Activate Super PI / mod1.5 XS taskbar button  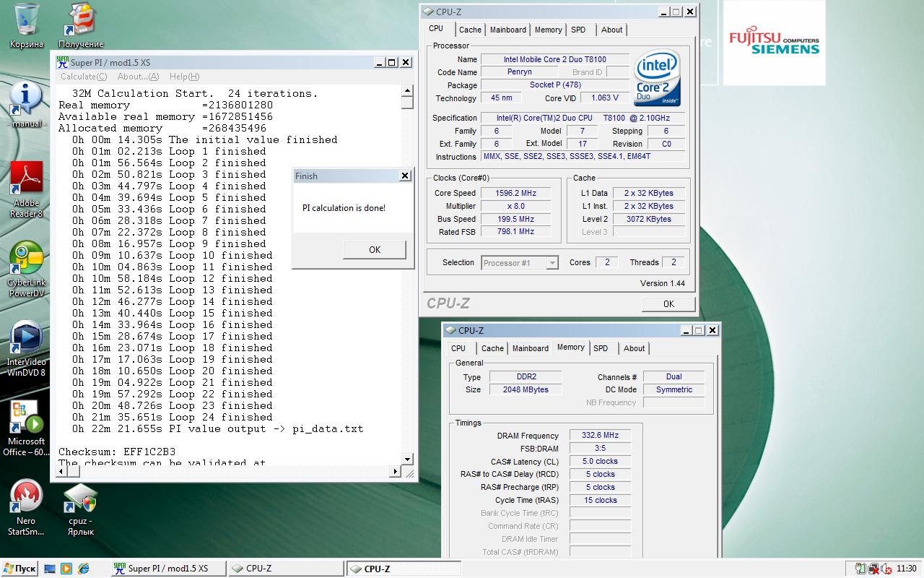click(x=167, y=569)
